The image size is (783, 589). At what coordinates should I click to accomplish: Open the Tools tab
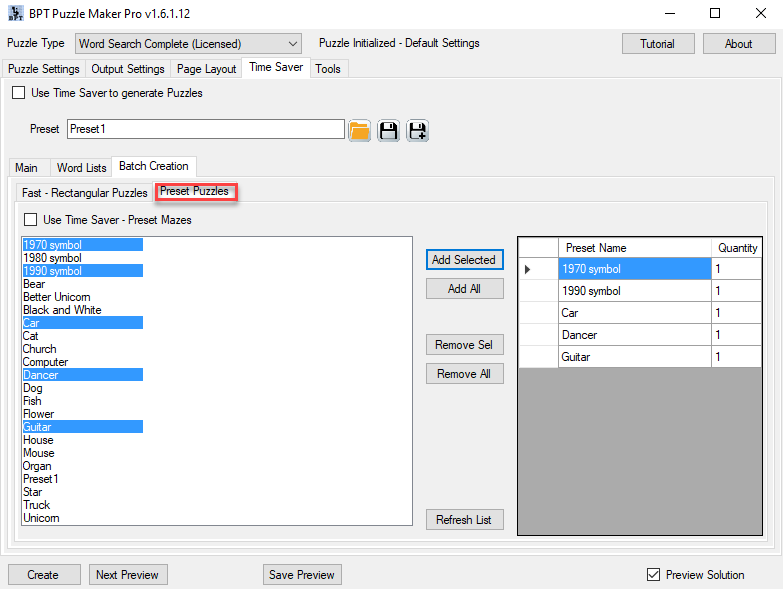[x=328, y=69]
